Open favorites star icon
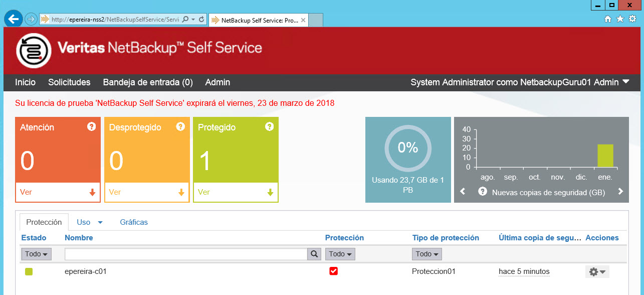 (620, 19)
